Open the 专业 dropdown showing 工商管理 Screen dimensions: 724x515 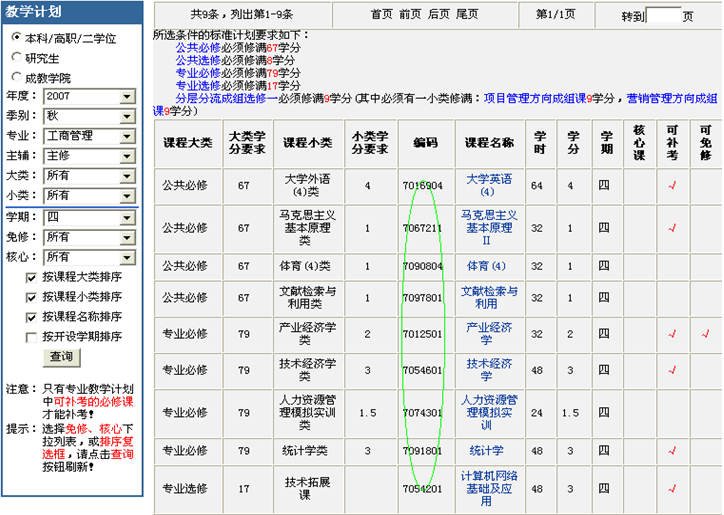pyautogui.click(x=127, y=136)
